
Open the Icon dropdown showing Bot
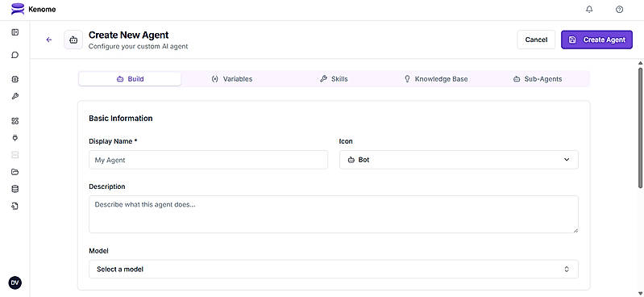[459, 160]
